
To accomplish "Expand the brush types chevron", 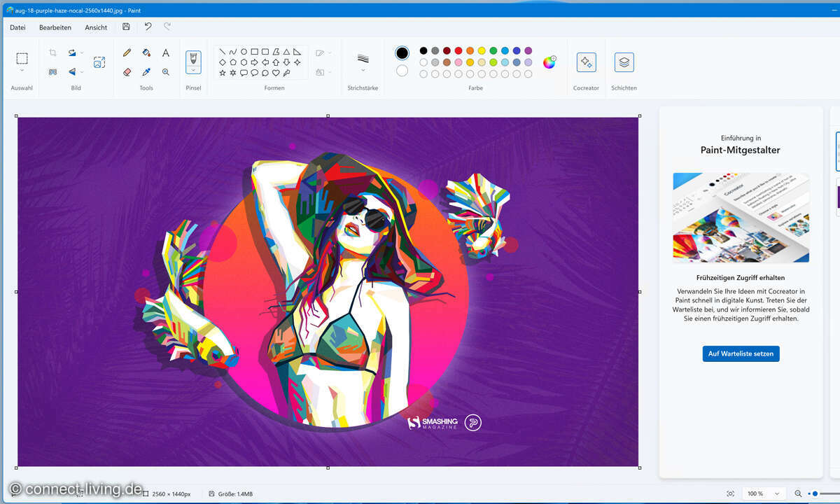I will click(x=193, y=69).
